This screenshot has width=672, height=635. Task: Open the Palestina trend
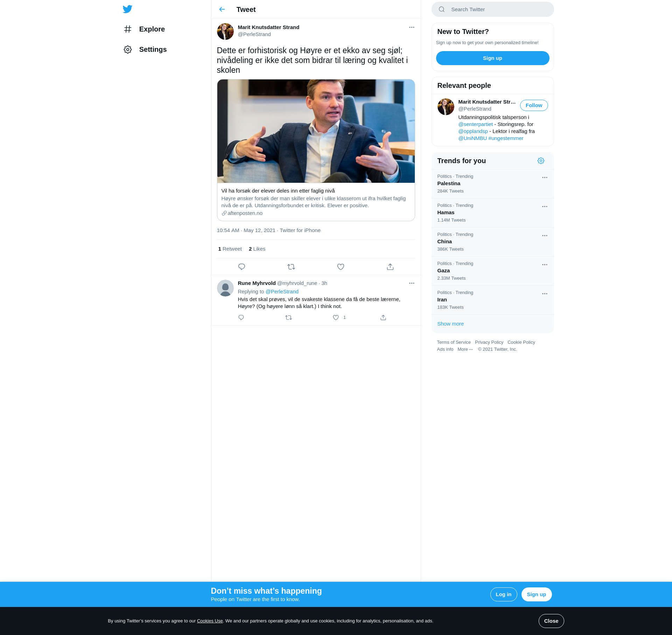[493, 184]
